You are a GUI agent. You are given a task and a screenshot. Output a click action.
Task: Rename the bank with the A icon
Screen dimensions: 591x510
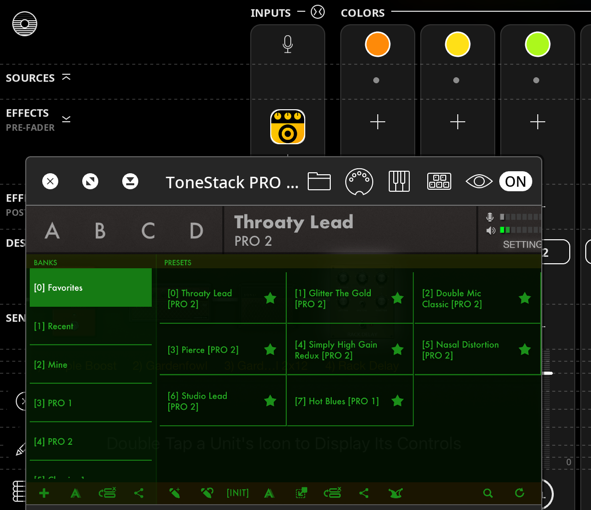pyautogui.click(x=75, y=493)
